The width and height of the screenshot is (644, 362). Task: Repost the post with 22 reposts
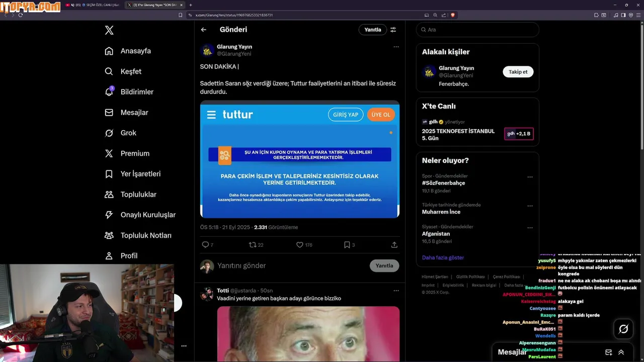[x=256, y=245]
